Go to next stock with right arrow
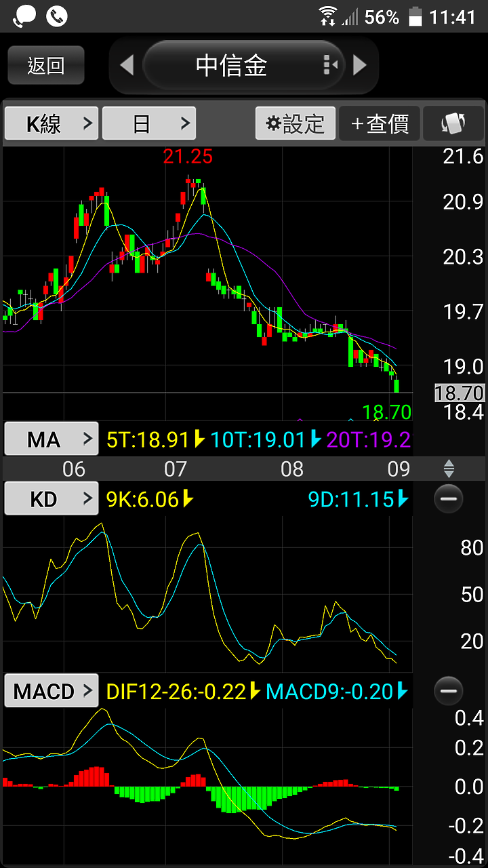The height and width of the screenshot is (868, 488). (x=360, y=65)
